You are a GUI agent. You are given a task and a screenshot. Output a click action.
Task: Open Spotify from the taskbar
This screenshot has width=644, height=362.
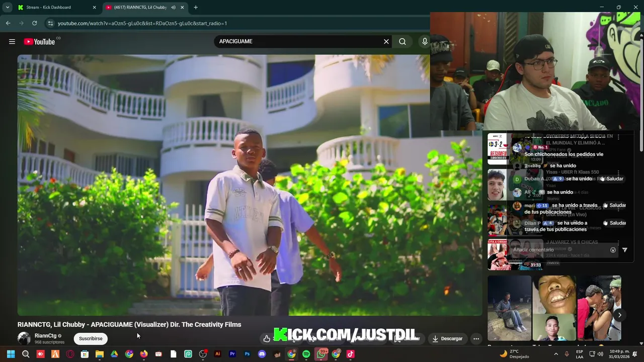(306, 354)
